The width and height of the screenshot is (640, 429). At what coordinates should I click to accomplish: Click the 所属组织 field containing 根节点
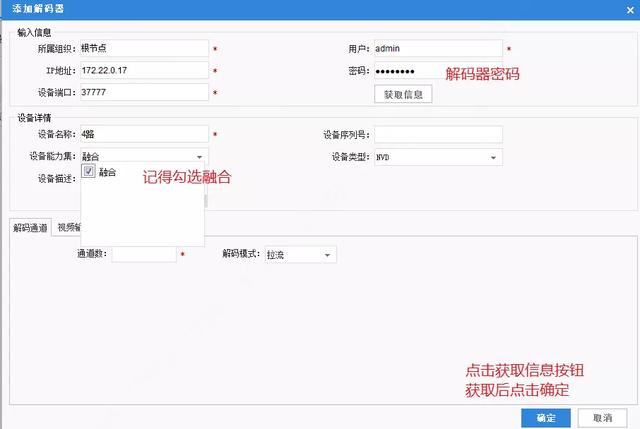pos(144,48)
